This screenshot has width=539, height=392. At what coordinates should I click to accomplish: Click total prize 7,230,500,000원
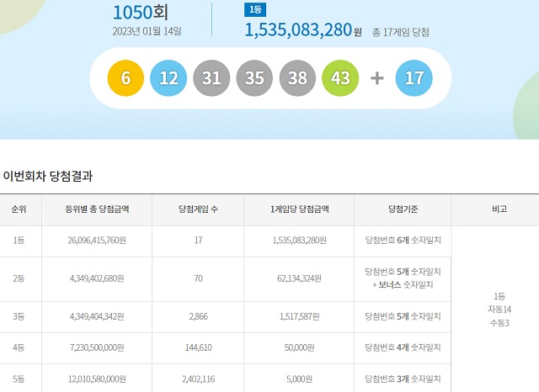click(97, 347)
